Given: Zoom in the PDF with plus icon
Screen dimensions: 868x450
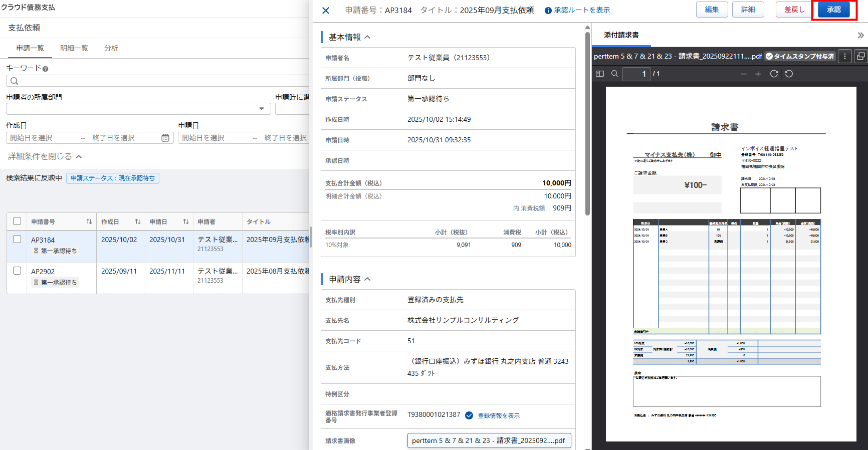Looking at the screenshot, I should coord(758,74).
